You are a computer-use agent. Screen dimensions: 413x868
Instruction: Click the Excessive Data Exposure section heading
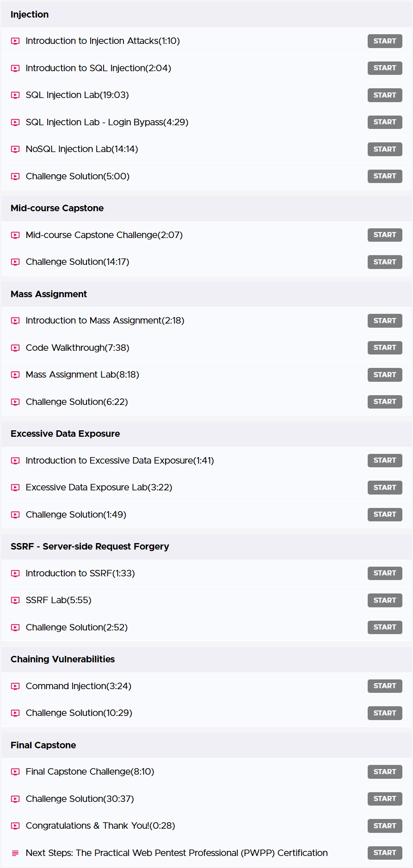pyautogui.click(x=65, y=434)
